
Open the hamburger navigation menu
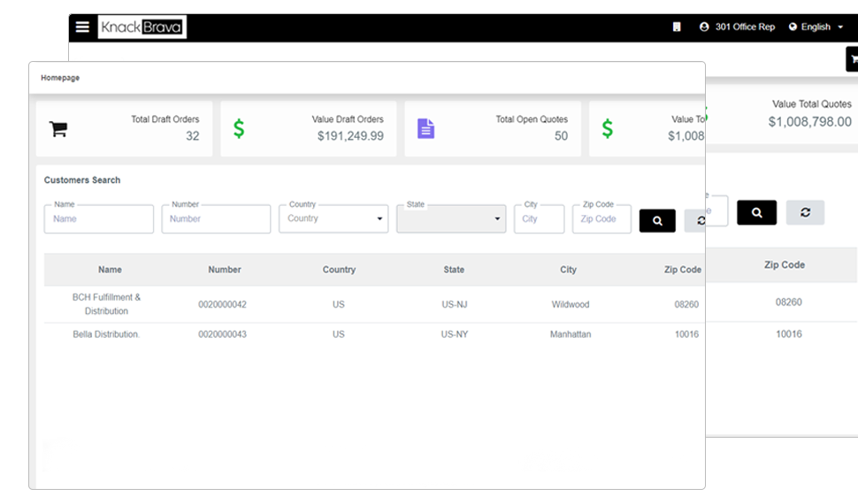(x=82, y=27)
